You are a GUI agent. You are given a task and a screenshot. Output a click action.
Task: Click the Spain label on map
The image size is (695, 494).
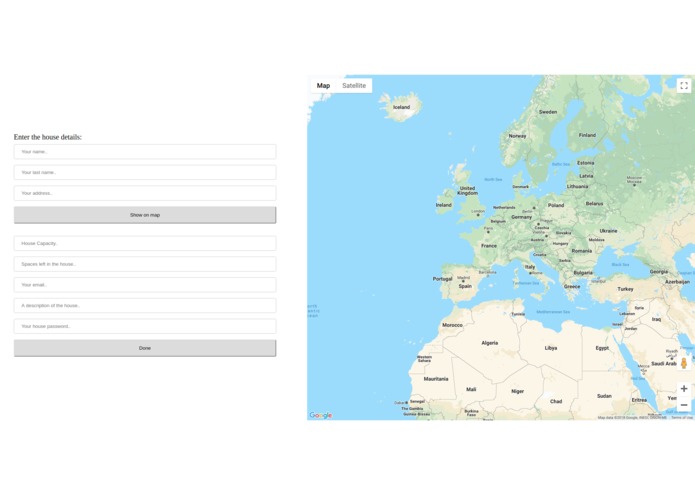pos(465,286)
